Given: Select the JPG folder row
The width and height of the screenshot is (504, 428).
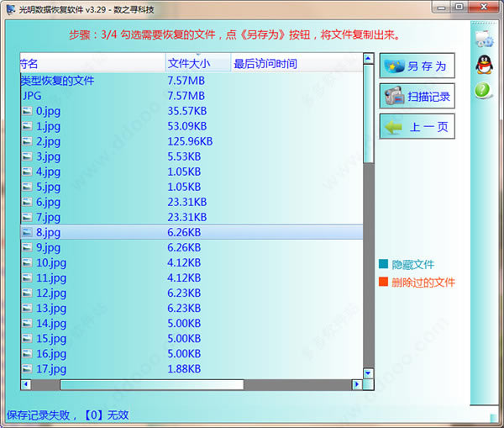Looking at the screenshot, I should click(192, 96).
